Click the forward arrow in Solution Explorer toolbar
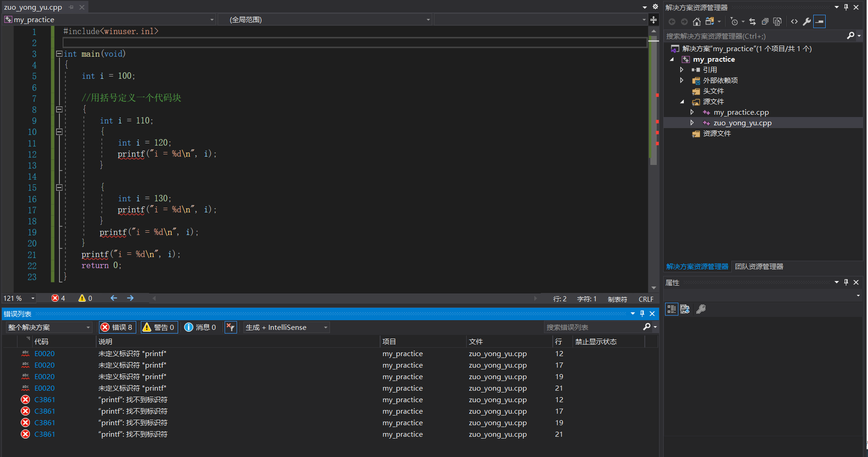This screenshot has height=457, width=868. [684, 22]
